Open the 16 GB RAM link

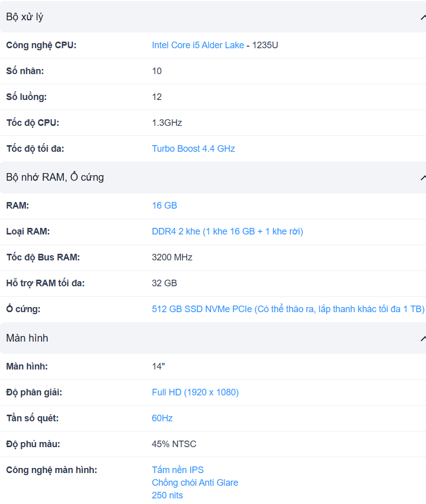(x=164, y=206)
